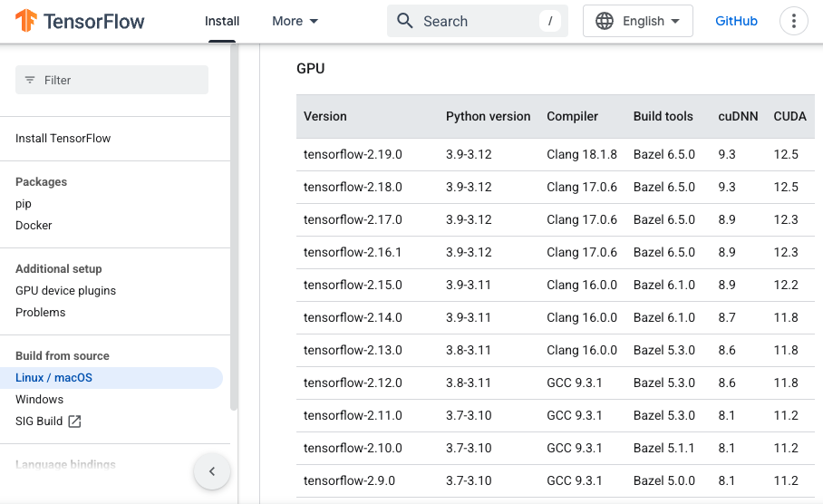Image resolution: width=823 pixels, height=504 pixels.
Task: Open the GitHub link
Action: [736, 21]
